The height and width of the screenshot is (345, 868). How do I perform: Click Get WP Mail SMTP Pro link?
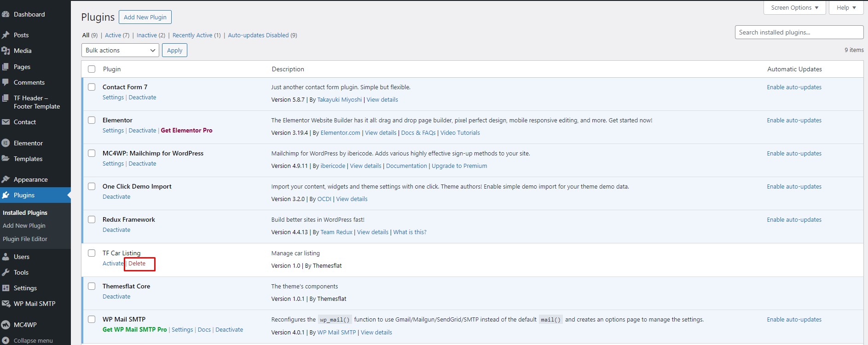[135, 330]
